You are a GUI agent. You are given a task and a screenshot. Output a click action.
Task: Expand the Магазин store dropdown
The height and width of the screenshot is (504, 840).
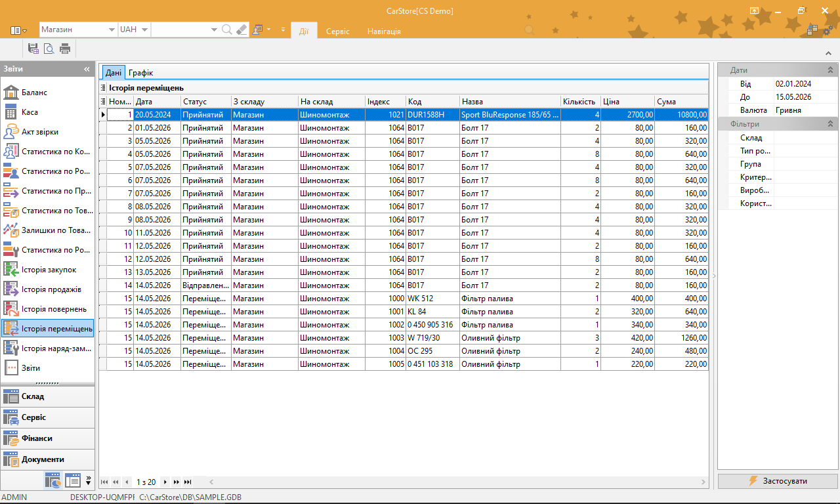click(111, 30)
